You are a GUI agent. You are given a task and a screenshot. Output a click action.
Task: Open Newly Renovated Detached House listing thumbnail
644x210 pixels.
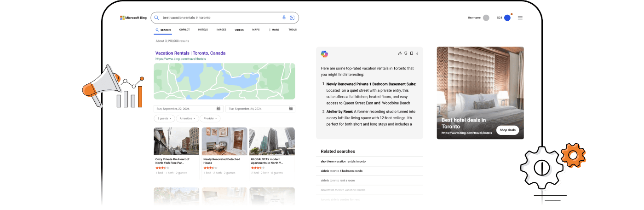tap(224, 141)
